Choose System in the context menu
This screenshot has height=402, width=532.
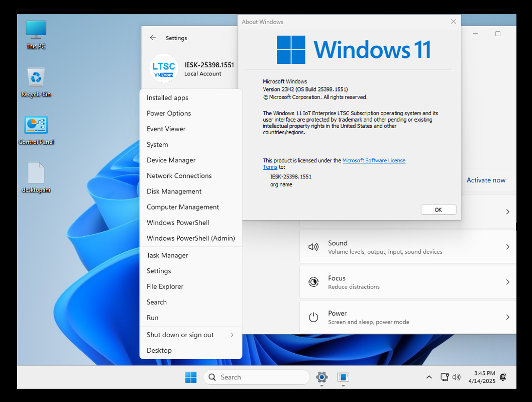[191, 145]
